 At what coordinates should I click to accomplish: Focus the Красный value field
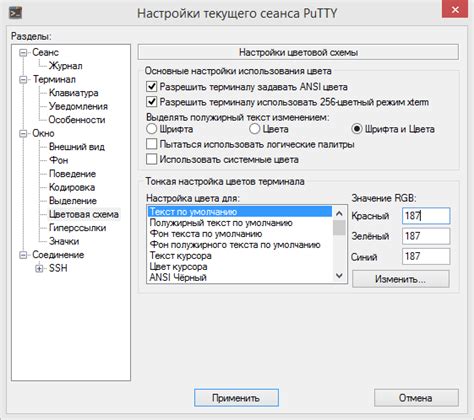click(426, 216)
